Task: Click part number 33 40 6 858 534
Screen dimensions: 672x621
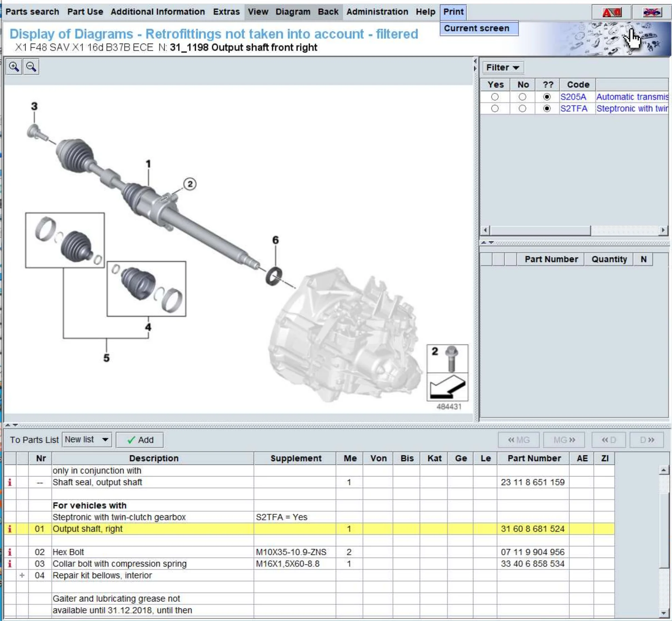Action: click(533, 563)
